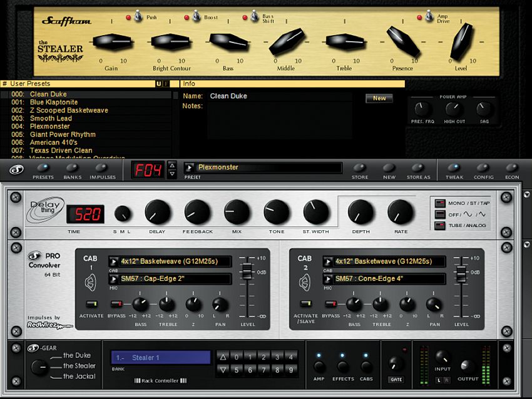
Task: Select preset 003: Smooth Lead
Action: [86, 118]
